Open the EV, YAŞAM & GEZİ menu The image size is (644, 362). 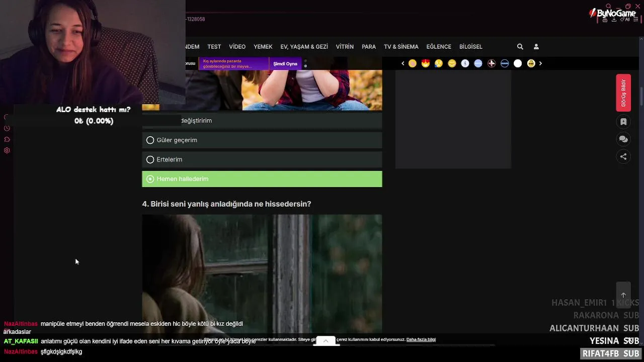[304, 47]
